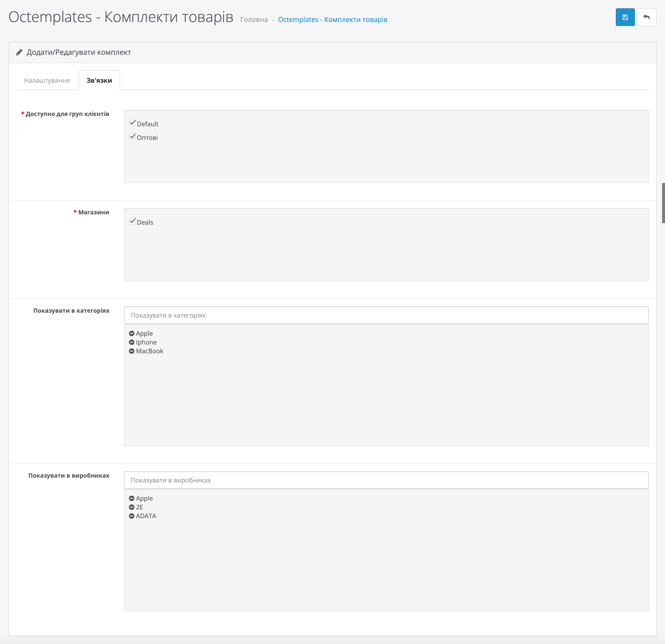Image resolution: width=665 pixels, height=644 pixels.
Task: Remove Apple from manufacturers list
Action: [132, 498]
